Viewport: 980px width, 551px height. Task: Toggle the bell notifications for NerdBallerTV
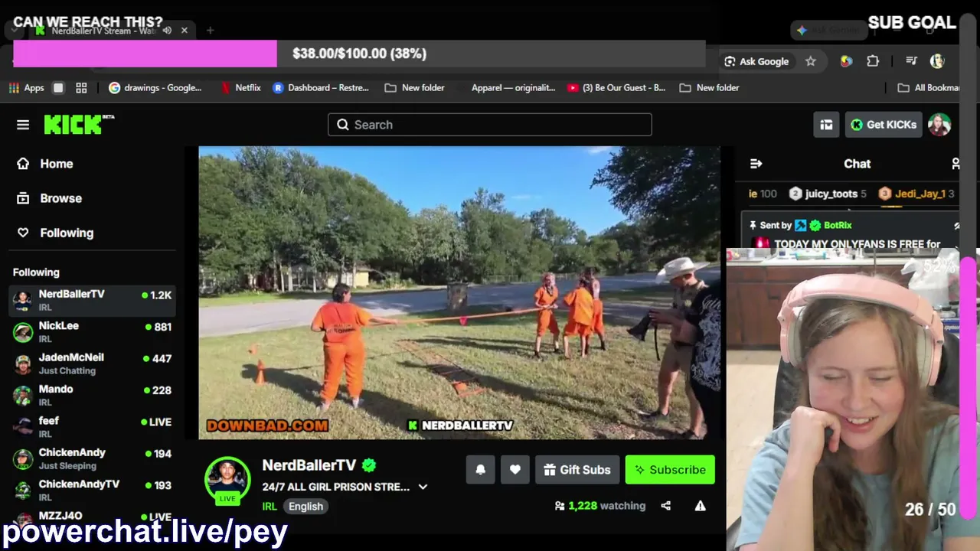481,470
